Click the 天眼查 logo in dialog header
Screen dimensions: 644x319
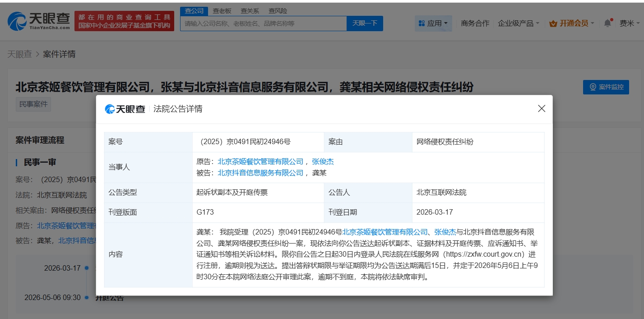(x=125, y=109)
